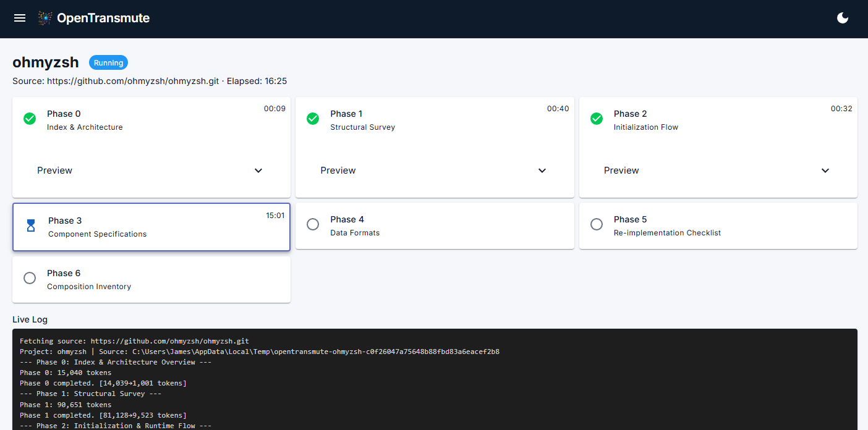Select the status circle for Phase 5
The height and width of the screenshot is (430, 868).
[x=596, y=224]
